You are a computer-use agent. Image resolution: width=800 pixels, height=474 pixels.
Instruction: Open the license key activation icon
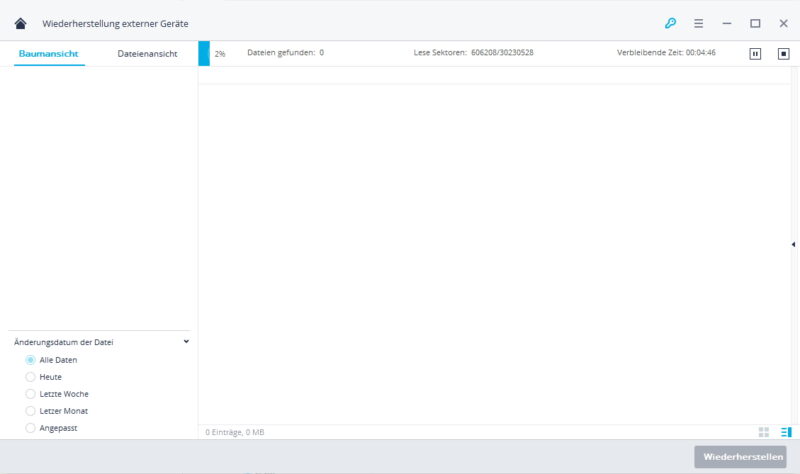coord(670,23)
